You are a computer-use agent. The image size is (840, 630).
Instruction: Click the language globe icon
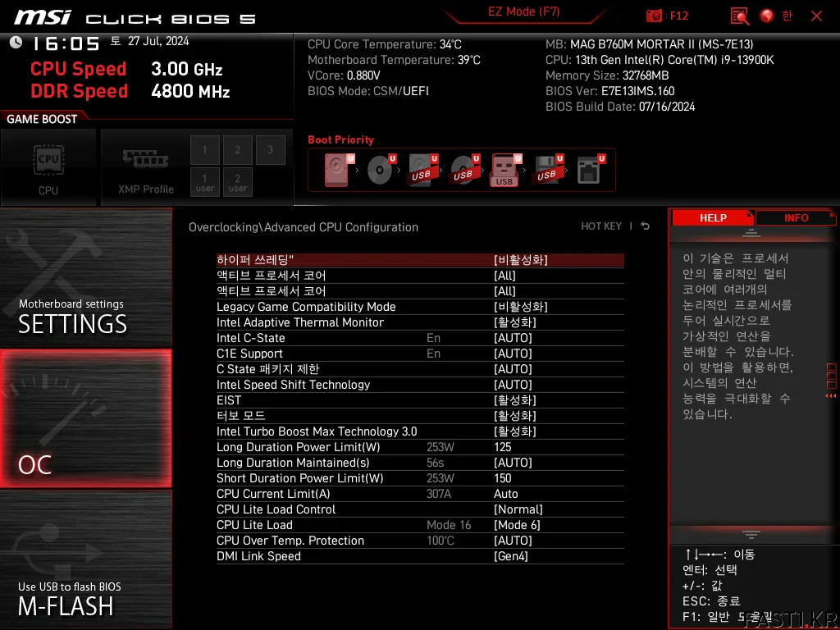767,16
